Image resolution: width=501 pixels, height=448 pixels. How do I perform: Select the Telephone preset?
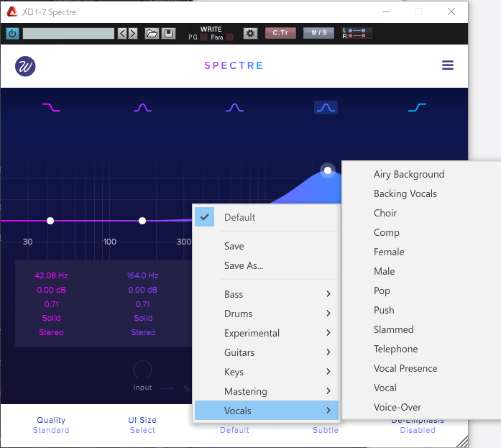pos(422,349)
